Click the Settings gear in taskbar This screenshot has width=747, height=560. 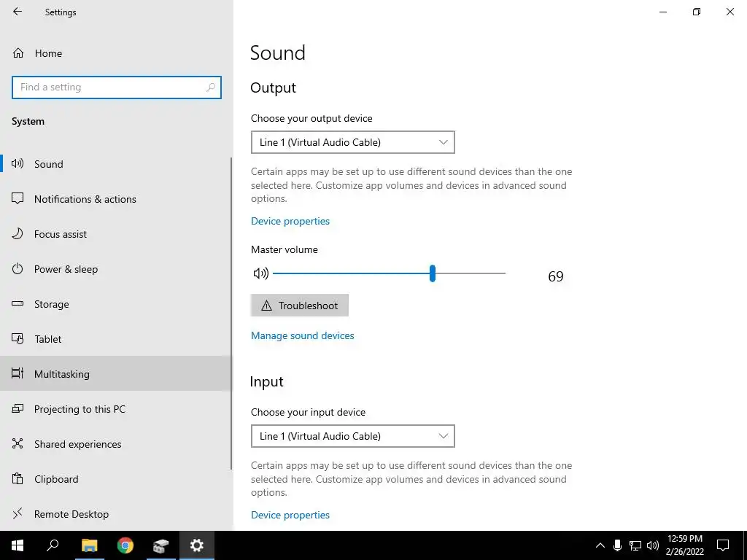click(197, 545)
